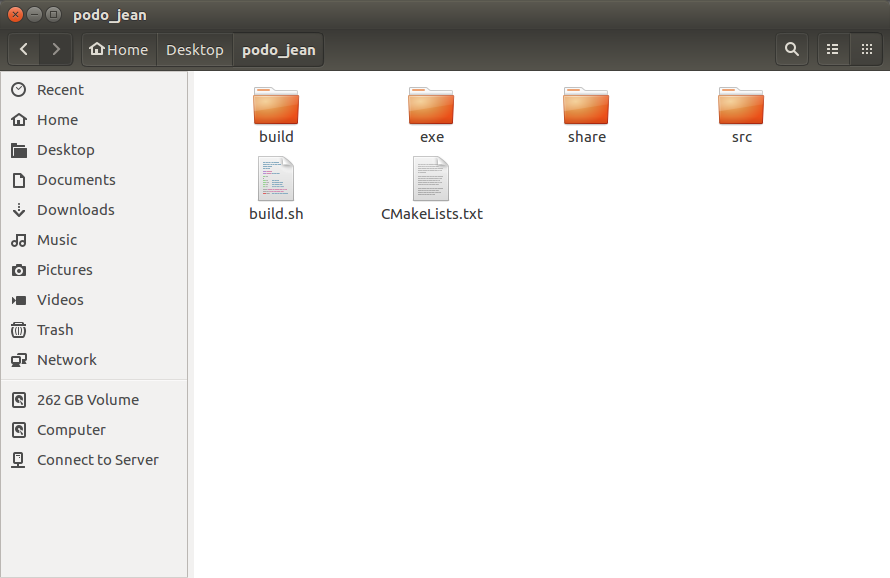This screenshot has width=890, height=578.
Task: Click the Documents page icon in sidebar
Action: click(x=19, y=180)
